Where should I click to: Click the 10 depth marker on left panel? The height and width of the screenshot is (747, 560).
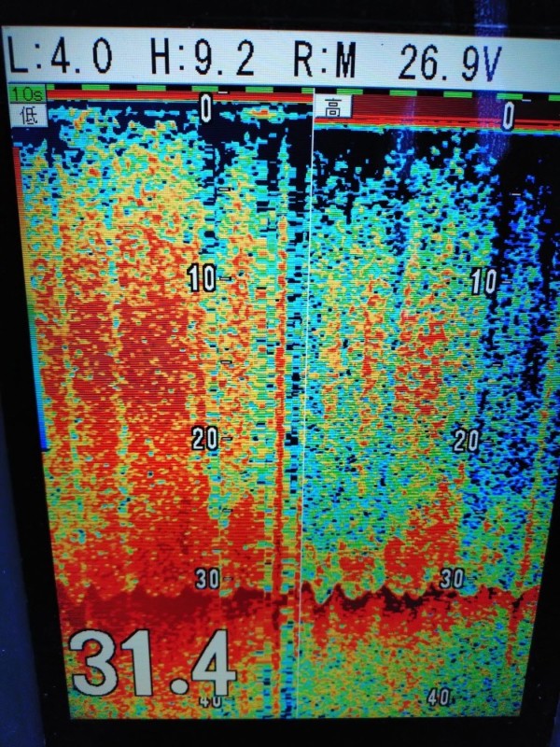(x=203, y=277)
